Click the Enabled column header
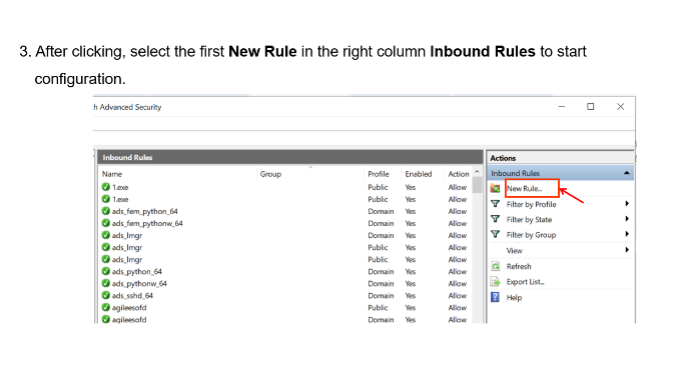680x380 pixels. click(418, 174)
